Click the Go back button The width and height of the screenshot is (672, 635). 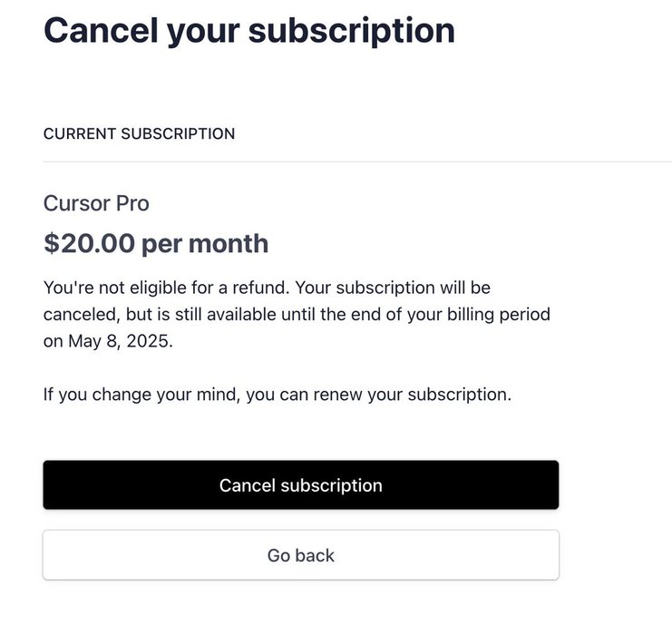(301, 555)
